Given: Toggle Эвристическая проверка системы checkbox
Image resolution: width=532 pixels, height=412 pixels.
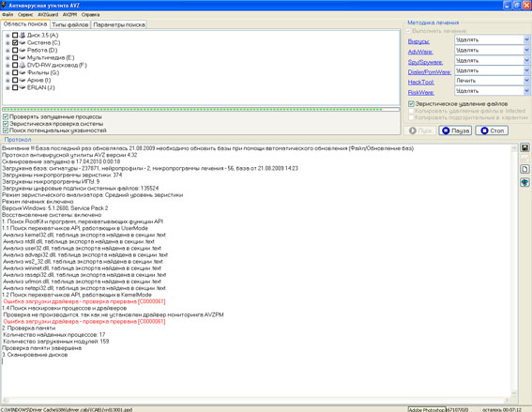Looking at the screenshot, I should coord(6,124).
